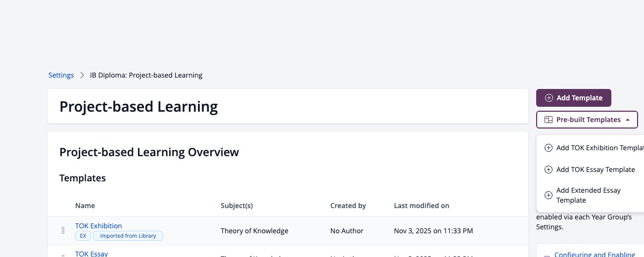This screenshot has width=644, height=257.
Task: Click the plus icon on Add Template
Action: [x=549, y=98]
